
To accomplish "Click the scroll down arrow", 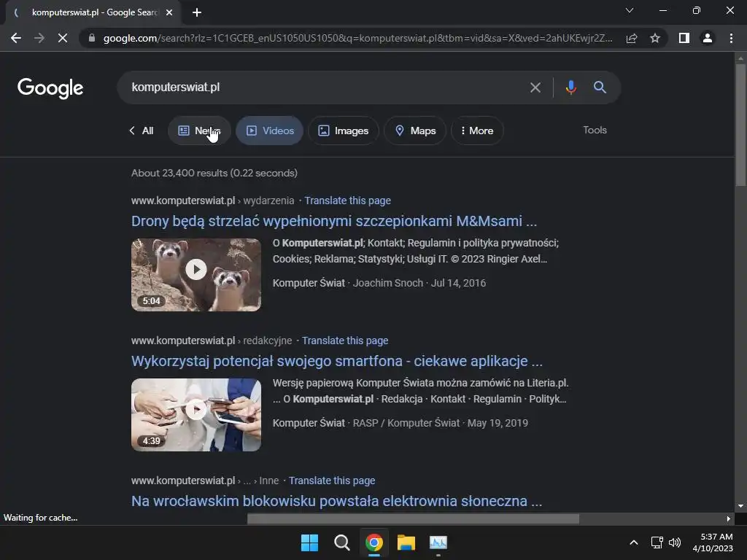I will (740, 506).
